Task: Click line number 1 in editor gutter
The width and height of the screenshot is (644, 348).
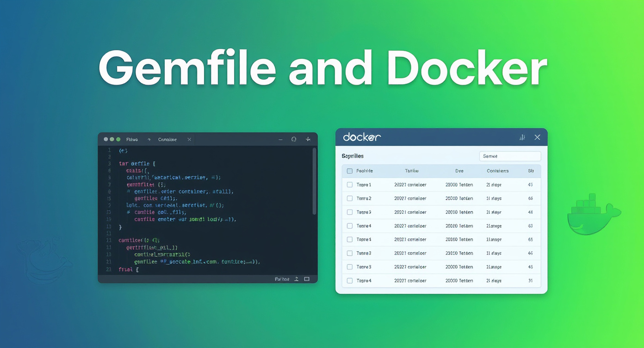Action: [109, 150]
